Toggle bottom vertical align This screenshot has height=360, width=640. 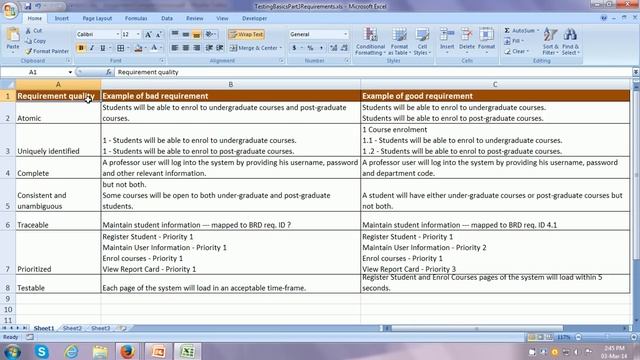pos(196,34)
